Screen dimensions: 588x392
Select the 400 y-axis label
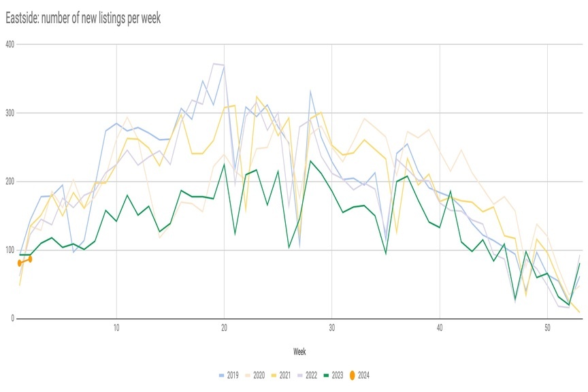click(x=10, y=44)
